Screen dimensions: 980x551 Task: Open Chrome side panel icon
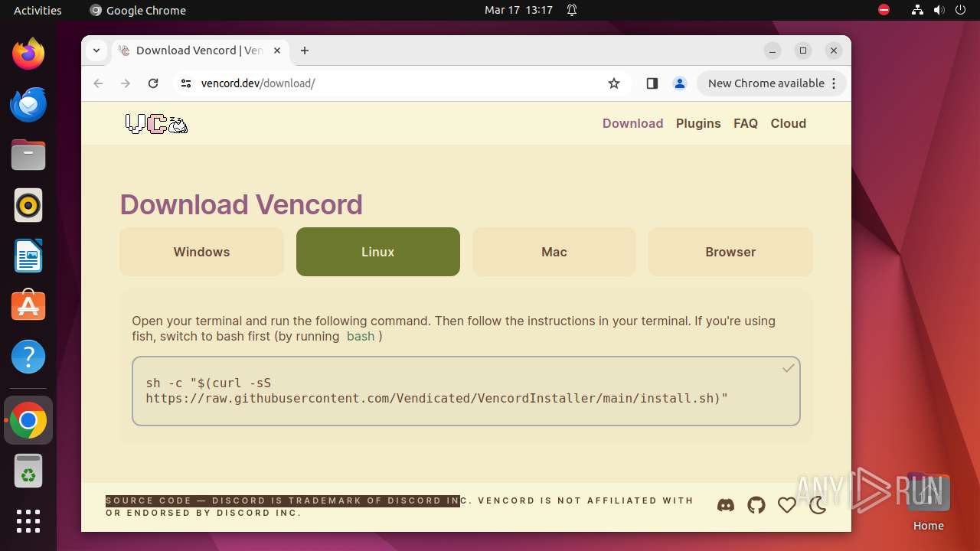(652, 83)
